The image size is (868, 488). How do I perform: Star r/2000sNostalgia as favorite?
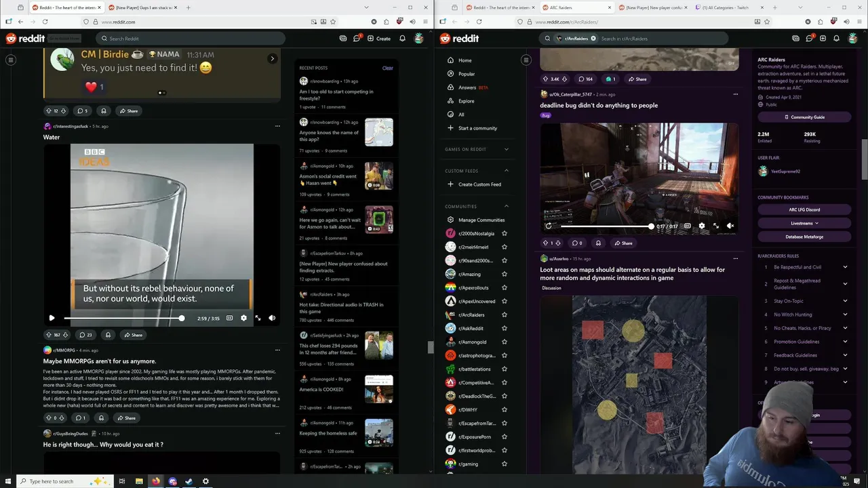[x=504, y=233]
